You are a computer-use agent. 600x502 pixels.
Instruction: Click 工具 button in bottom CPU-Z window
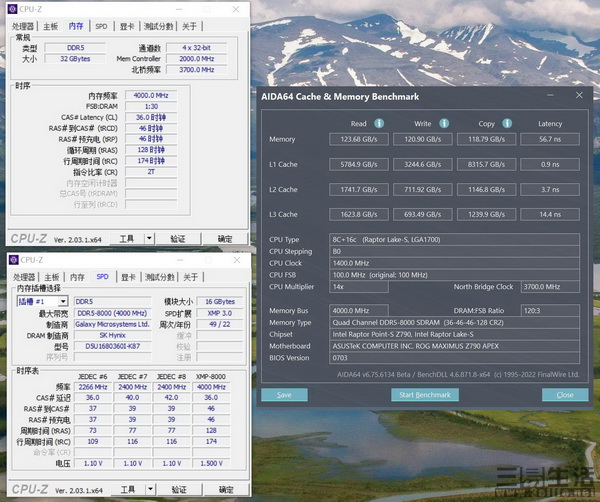pyautogui.click(x=128, y=489)
